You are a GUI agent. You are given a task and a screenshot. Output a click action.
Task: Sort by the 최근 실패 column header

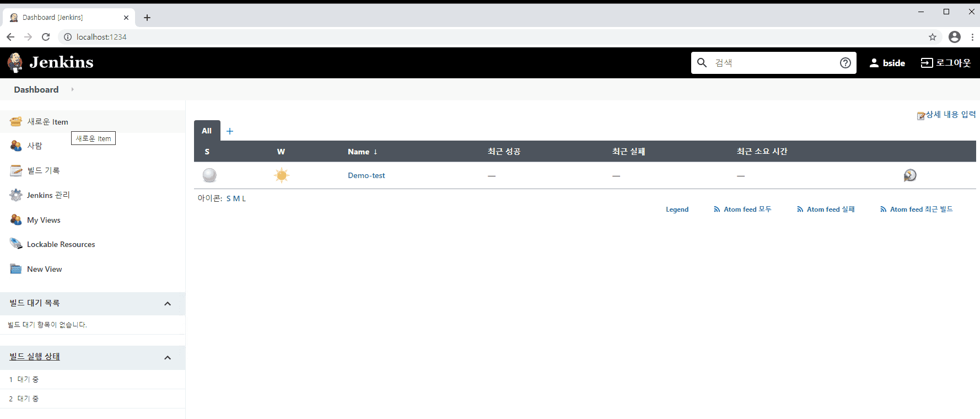point(628,152)
